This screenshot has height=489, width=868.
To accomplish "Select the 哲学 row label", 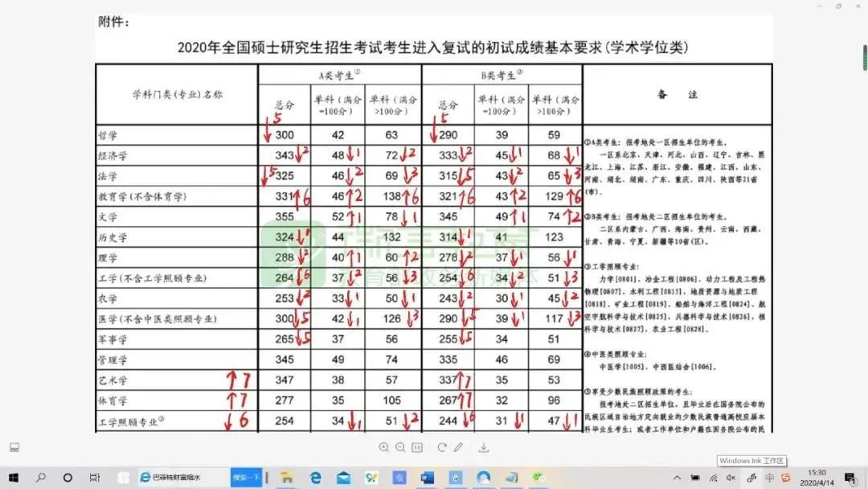I will (x=108, y=136).
